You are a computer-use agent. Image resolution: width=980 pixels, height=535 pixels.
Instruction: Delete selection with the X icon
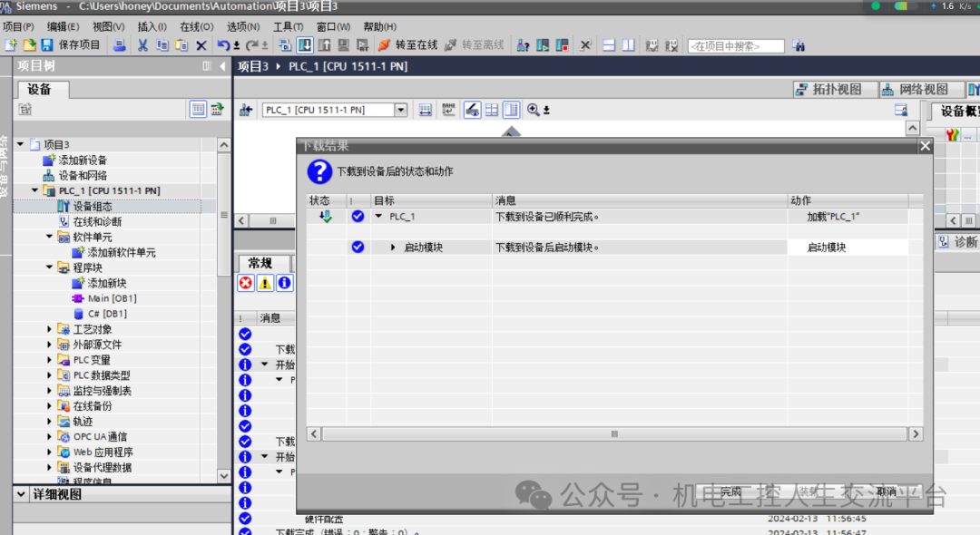click(201, 45)
